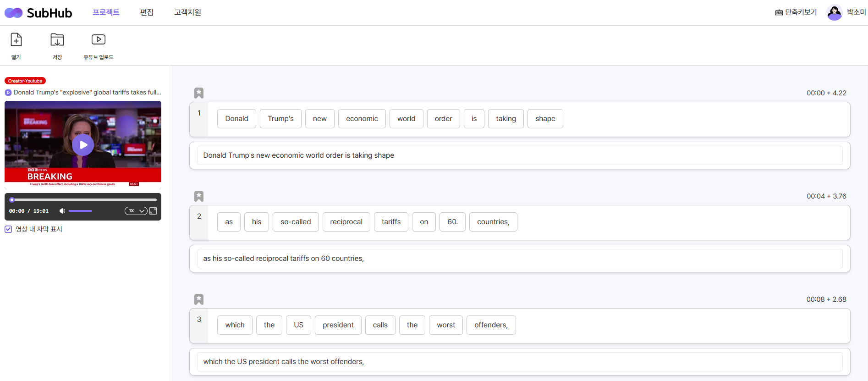Viewport: 868px width, 381px height.
Task: Edit subtitle text field for line 1
Action: tap(520, 155)
